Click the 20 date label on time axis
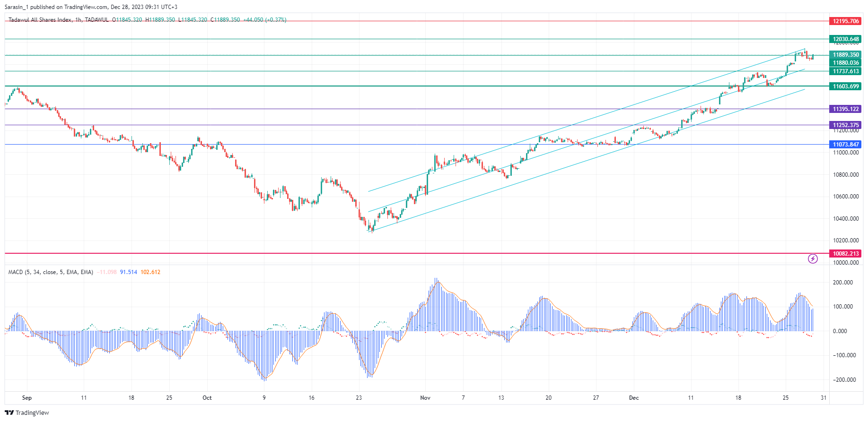Screen dimensions: 868x421 point(549,398)
